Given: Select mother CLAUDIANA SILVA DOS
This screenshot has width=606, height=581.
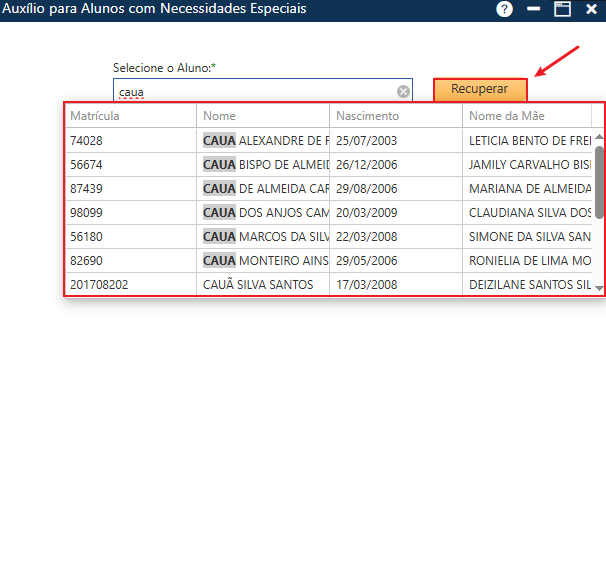Looking at the screenshot, I should tap(530, 213).
